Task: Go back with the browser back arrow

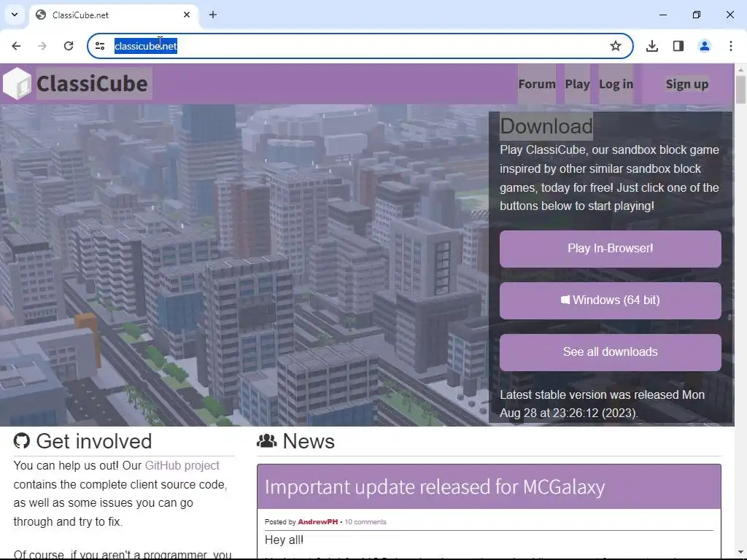Action: click(x=16, y=46)
